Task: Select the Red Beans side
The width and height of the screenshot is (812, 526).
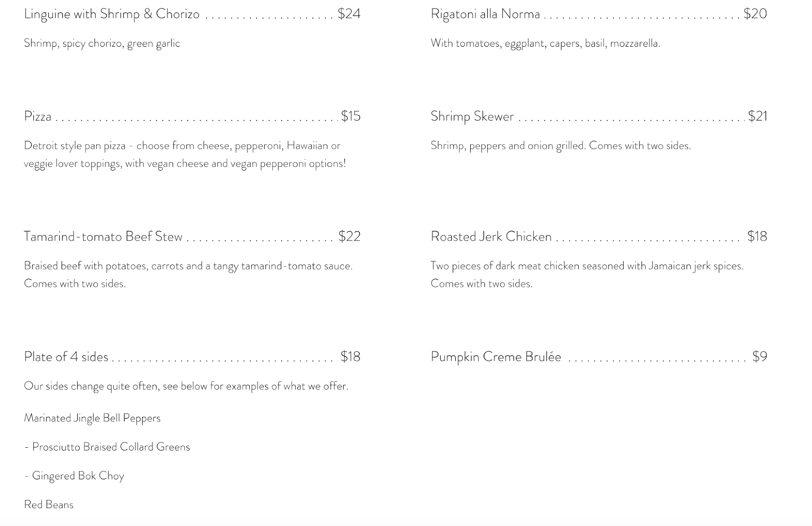Action: 49,504
